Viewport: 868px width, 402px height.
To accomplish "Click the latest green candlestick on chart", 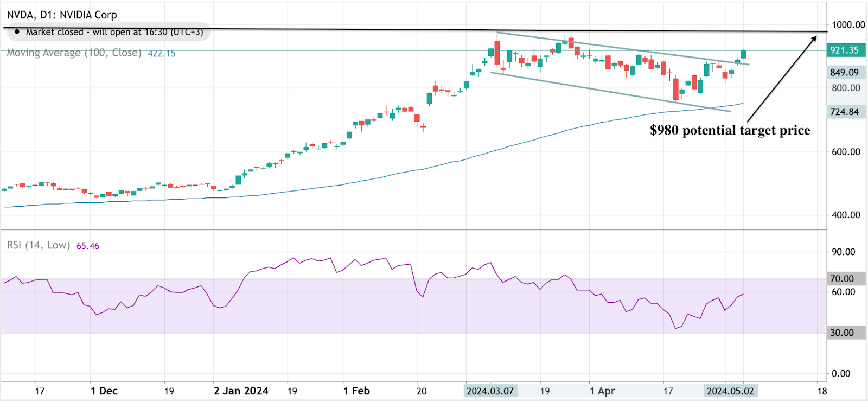I will (x=743, y=54).
